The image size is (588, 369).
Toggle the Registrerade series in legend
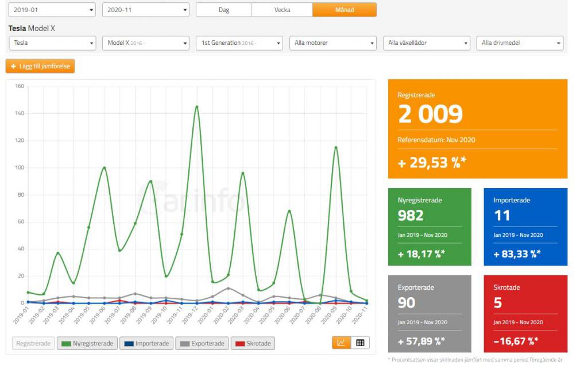tap(33, 344)
